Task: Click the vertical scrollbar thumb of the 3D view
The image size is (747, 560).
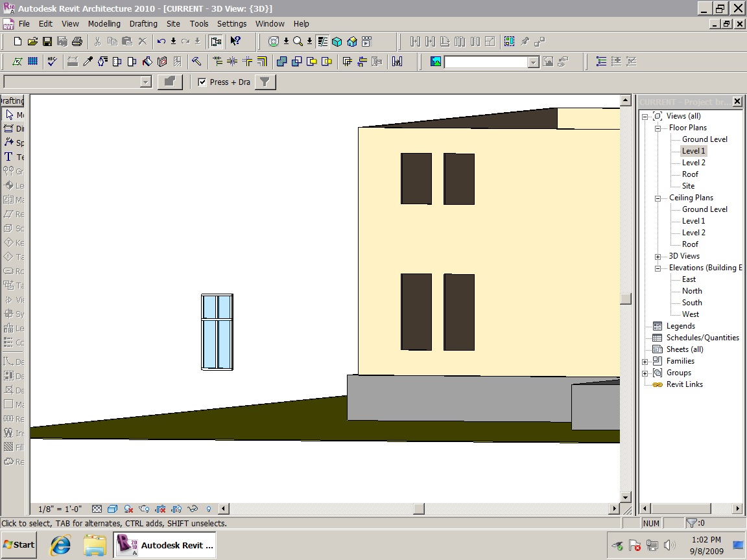Action: pos(625,298)
